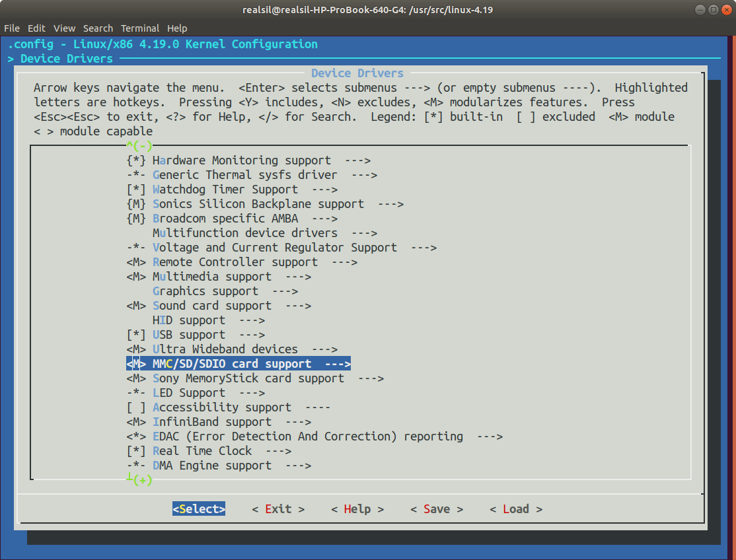This screenshot has width=736, height=560.
Task: Toggle MMC/SD/SDIO card support <M> marker
Action: pyautogui.click(x=136, y=364)
